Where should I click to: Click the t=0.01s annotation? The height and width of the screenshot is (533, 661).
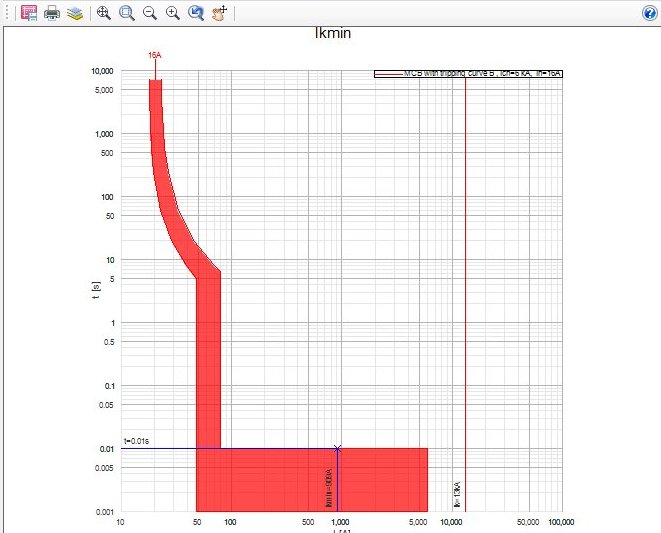point(136,441)
